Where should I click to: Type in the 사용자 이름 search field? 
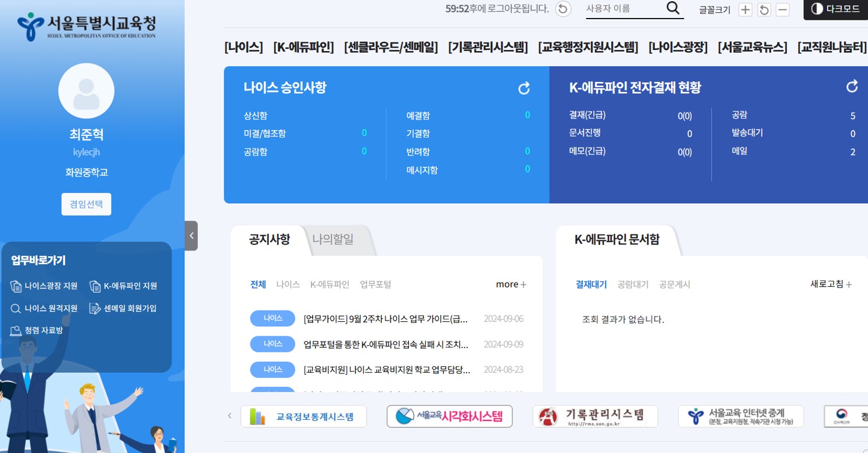(x=625, y=9)
